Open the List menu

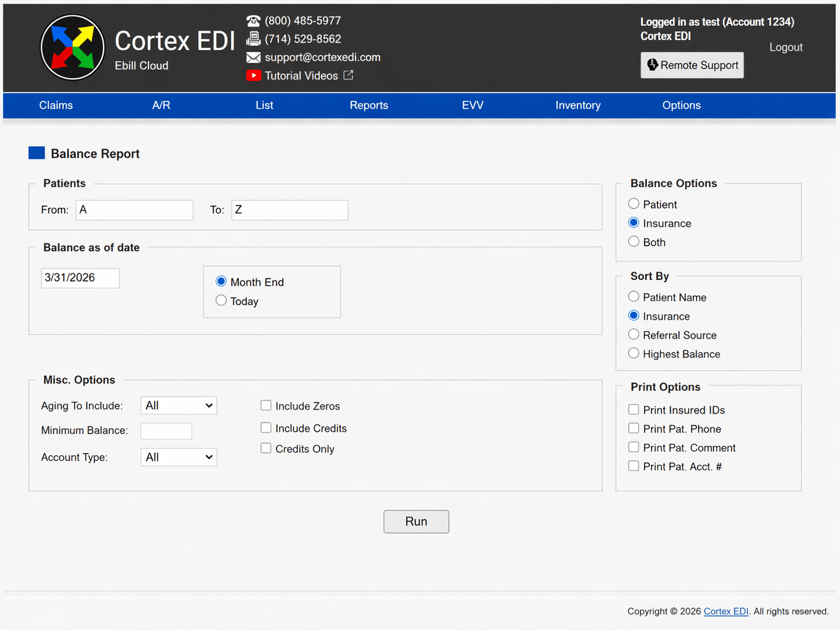(264, 106)
